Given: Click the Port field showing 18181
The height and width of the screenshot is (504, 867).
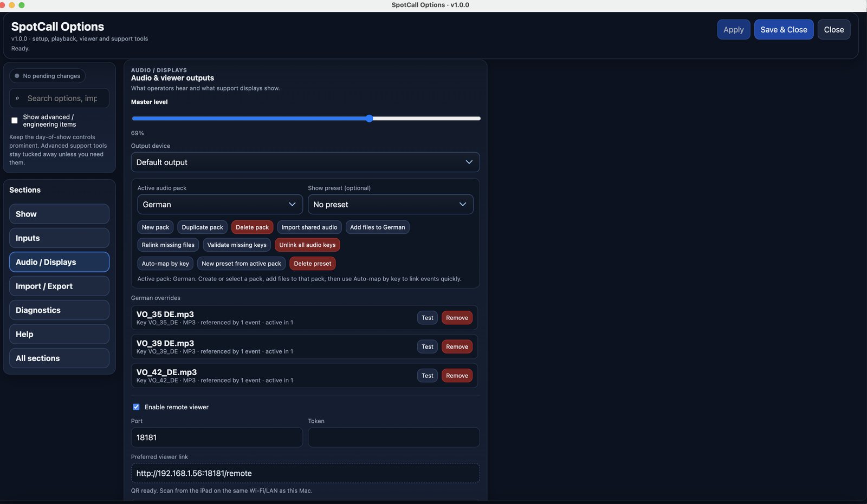Looking at the screenshot, I should 217,437.
